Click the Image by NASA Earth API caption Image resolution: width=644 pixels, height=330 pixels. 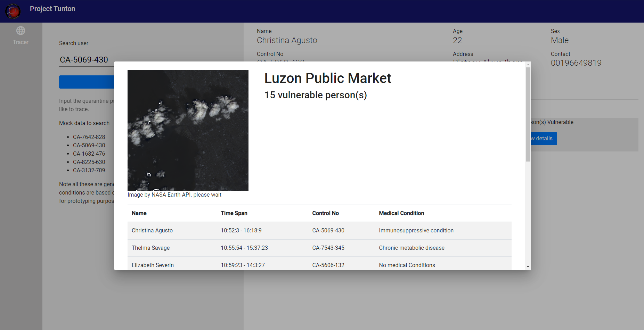[x=174, y=195]
